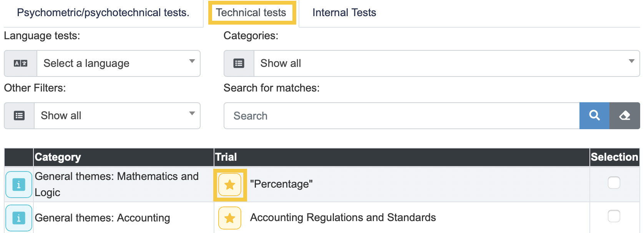This screenshot has width=644, height=233.
Task: Open the Select a language dropdown
Action: 118,63
